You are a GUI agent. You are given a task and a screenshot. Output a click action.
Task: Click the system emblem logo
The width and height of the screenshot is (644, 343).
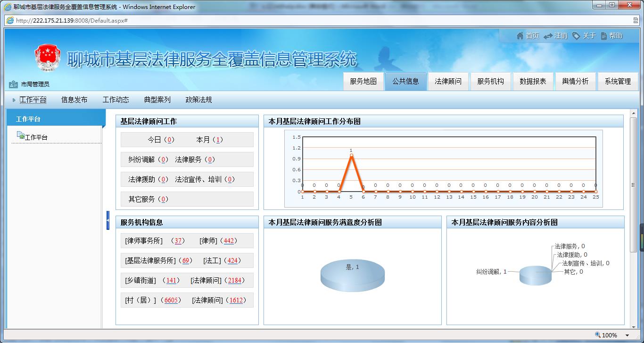click(48, 58)
